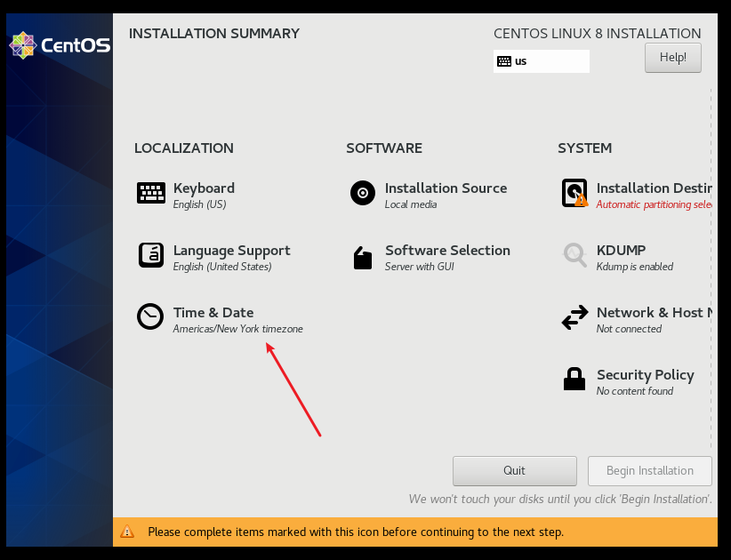Open the Keyboard layout icon
The width and height of the screenshot is (731, 560).
click(x=150, y=193)
